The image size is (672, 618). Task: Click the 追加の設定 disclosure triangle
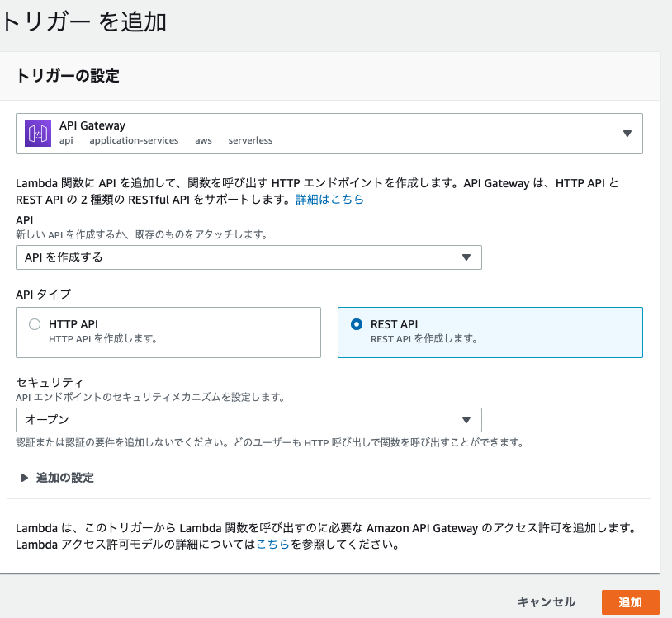pyautogui.click(x=23, y=478)
